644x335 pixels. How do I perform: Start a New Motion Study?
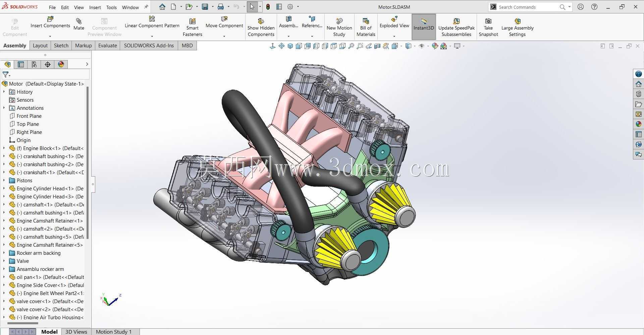click(x=339, y=27)
